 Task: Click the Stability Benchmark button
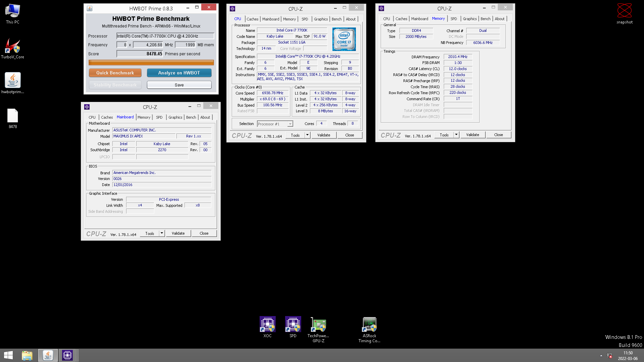coord(115,85)
